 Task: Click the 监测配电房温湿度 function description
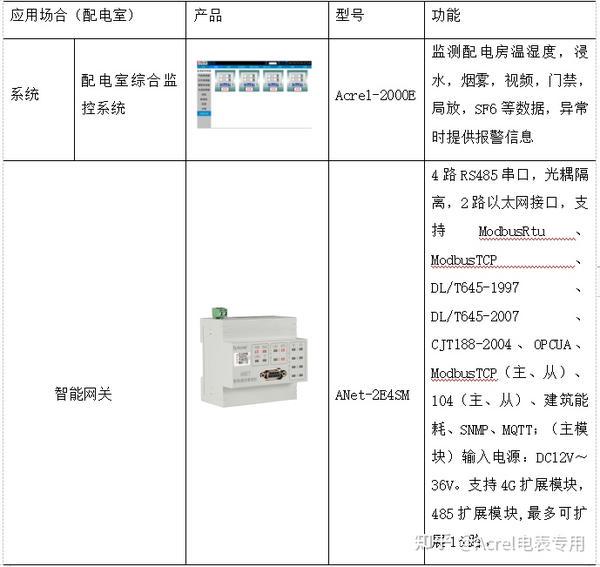(x=510, y=94)
